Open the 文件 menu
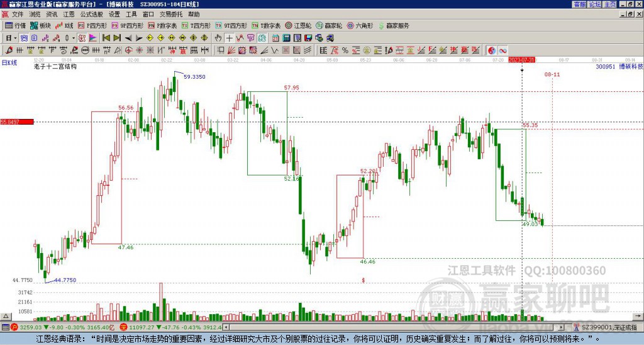This screenshot has width=644, height=345. 18,14
